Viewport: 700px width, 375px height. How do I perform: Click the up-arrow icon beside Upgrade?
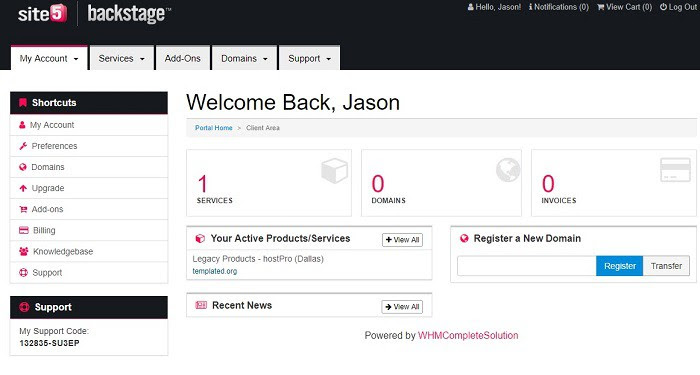tap(23, 188)
